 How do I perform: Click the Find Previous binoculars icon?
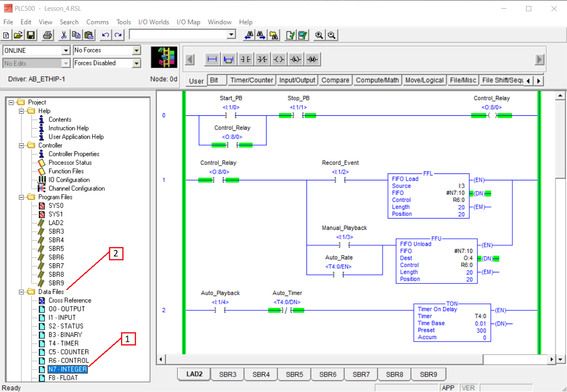click(x=249, y=35)
